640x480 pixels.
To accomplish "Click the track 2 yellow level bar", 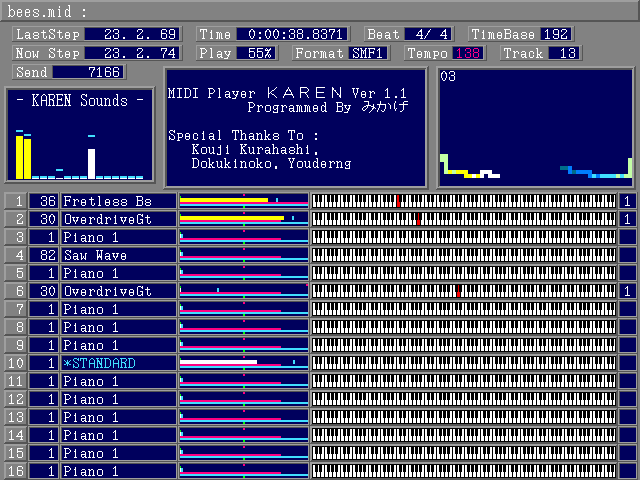I will pos(231,217).
